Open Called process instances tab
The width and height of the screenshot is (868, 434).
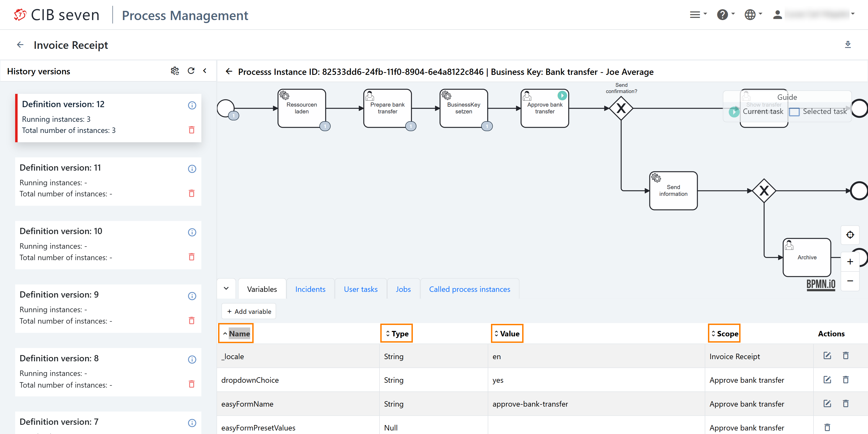[469, 289]
